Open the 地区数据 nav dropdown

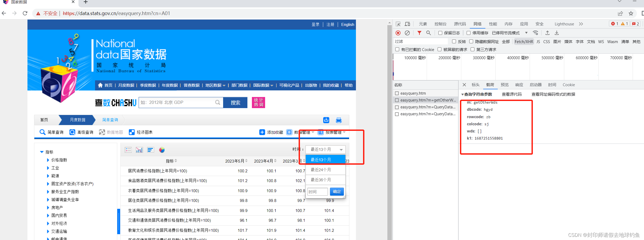point(215,85)
